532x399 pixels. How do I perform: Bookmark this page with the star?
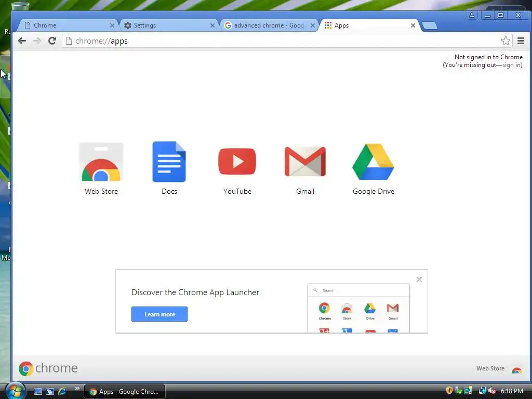(506, 41)
